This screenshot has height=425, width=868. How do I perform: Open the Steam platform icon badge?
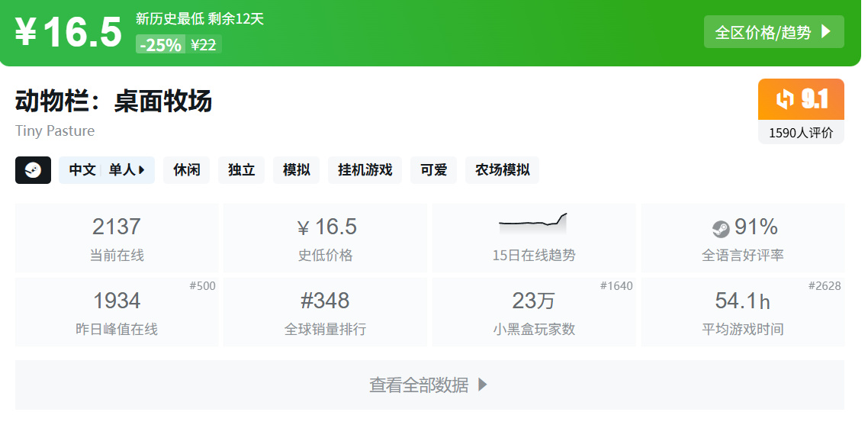click(x=34, y=170)
